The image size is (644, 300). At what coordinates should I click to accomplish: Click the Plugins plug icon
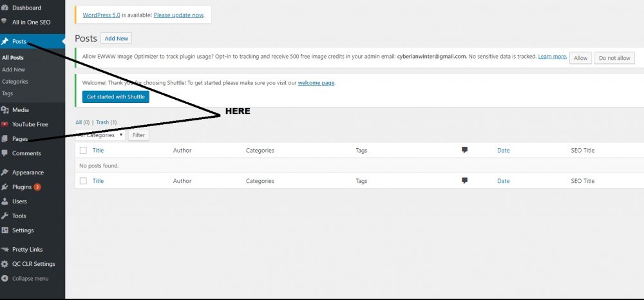pyautogui.click(x=5, y=187)
